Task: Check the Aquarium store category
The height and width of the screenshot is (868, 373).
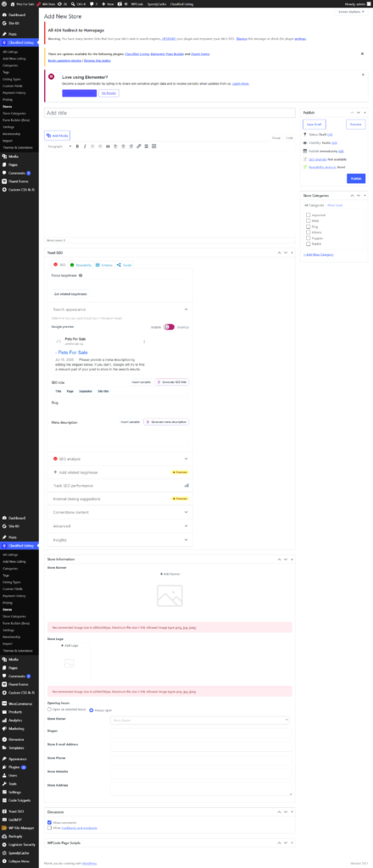Action: coord(309,214)
